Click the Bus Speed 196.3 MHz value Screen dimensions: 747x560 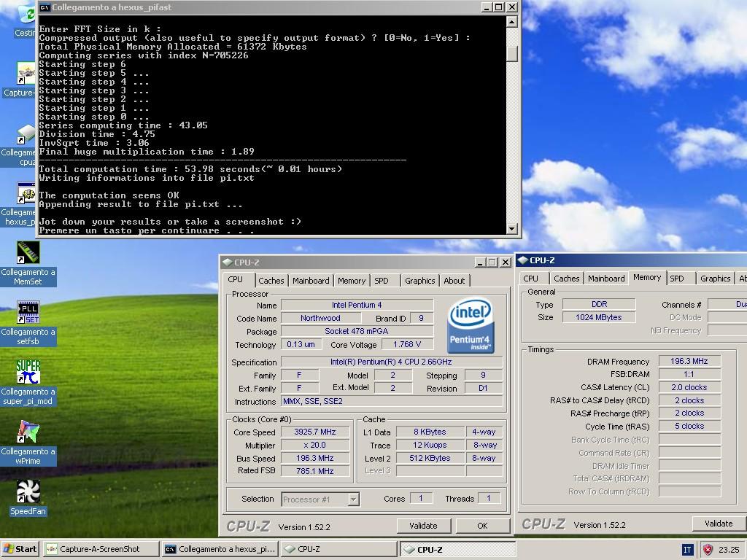click(x=315, y=458)
